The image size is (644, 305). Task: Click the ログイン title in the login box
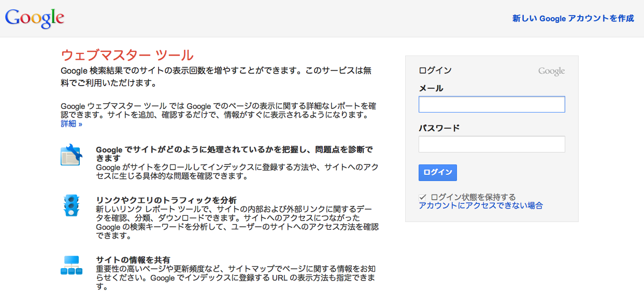435,71
